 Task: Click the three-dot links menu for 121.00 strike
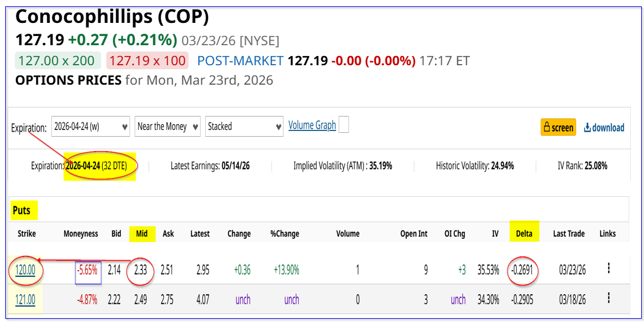click(609, 299)
